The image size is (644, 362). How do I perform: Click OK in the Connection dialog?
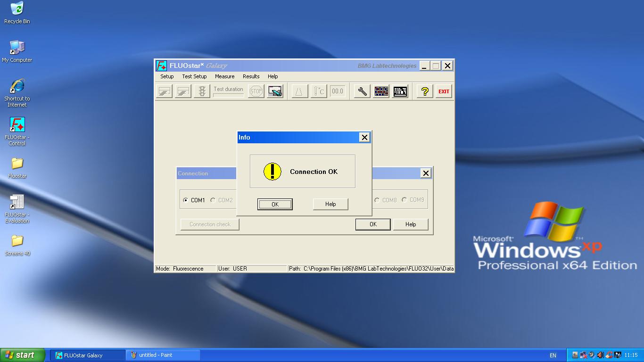pos(373,224)
